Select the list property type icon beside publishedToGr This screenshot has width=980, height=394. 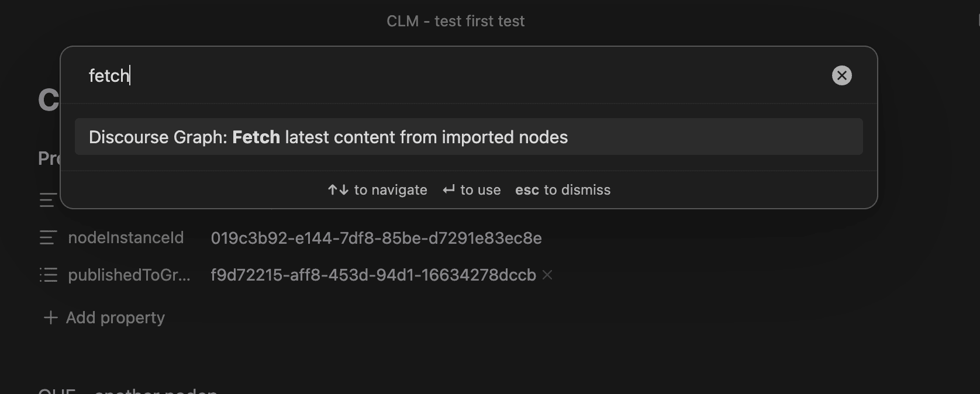pos(49,275)
